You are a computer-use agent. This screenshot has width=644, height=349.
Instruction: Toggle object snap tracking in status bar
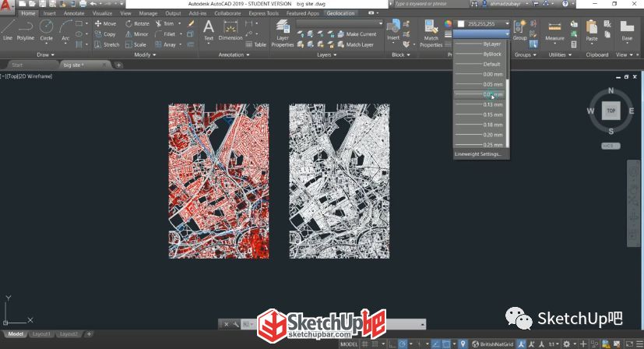click(436, 344)
